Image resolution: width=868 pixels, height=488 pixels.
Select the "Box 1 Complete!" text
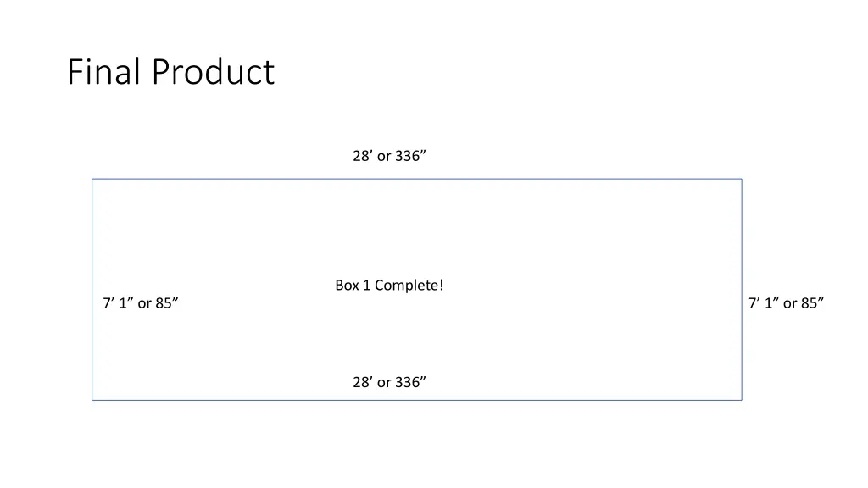389,286
